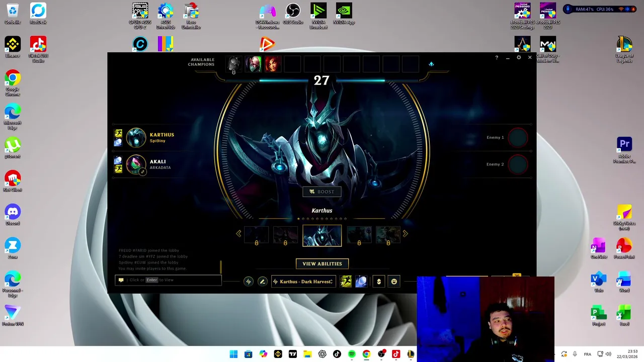Open the League client help question mark
Viewport: 644px width, 362px height.
[x=497, y=58]
